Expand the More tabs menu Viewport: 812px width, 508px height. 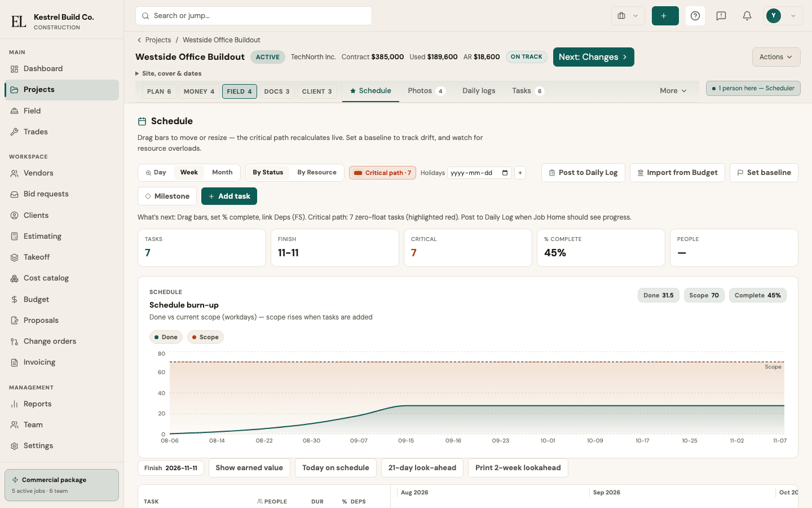673,91
